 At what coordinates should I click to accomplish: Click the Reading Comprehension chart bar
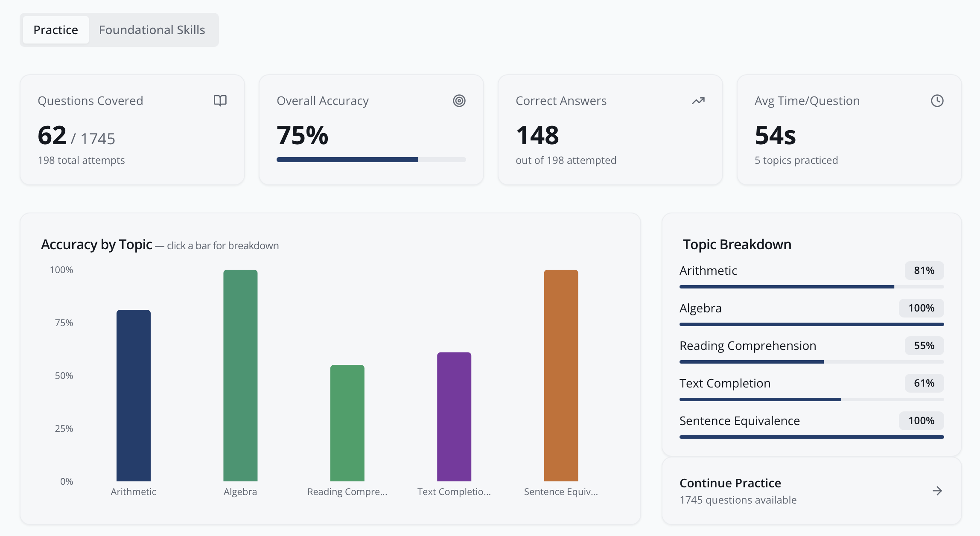pos(347,423)
